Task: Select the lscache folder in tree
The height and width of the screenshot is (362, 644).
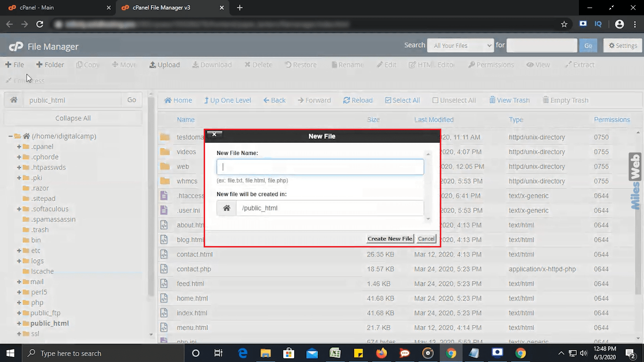Action: coord(42,271)
